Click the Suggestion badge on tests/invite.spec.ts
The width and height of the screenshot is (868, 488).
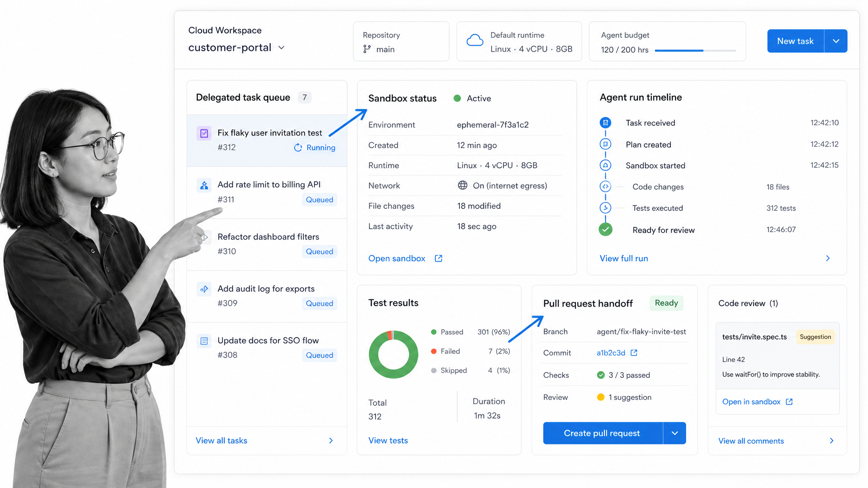(815, 337)
